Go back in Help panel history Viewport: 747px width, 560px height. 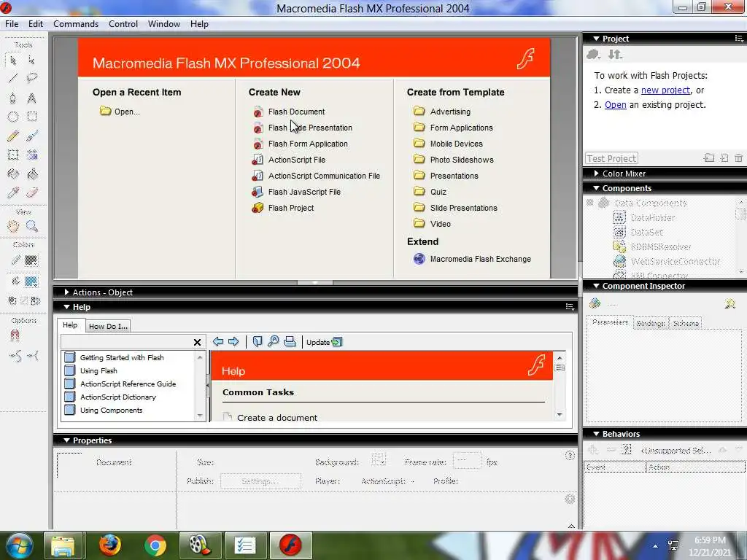pos(218,341)
